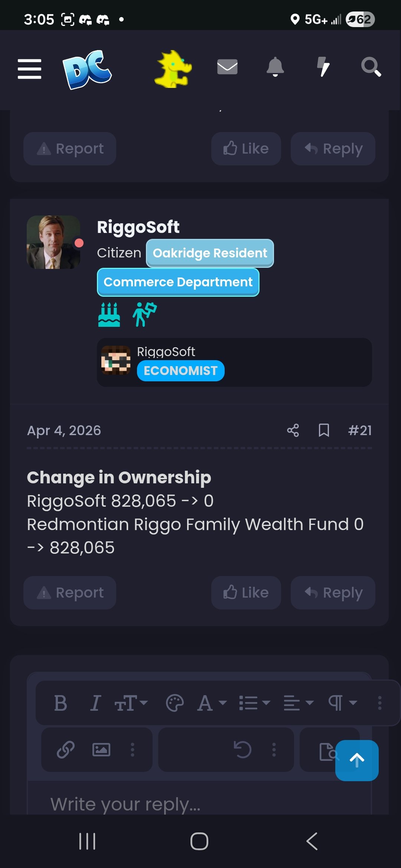Reply to the Change in Ownership post
This screenshot has height=868, width=401.
[332, 592]
